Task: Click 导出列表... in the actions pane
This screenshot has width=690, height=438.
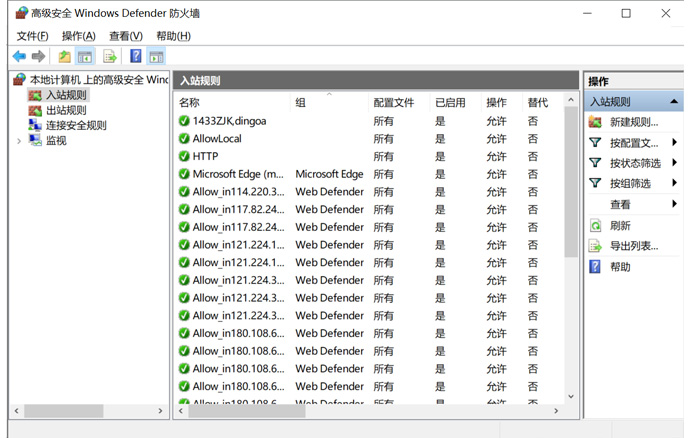Action: 634,246
